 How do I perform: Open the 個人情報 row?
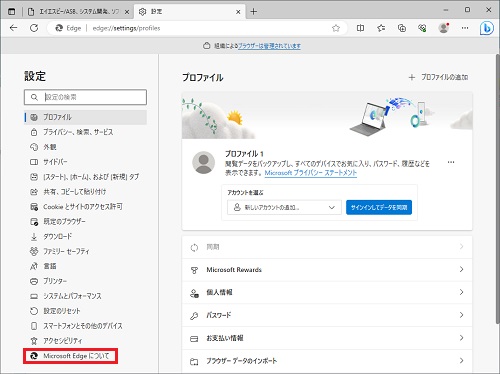327,292
